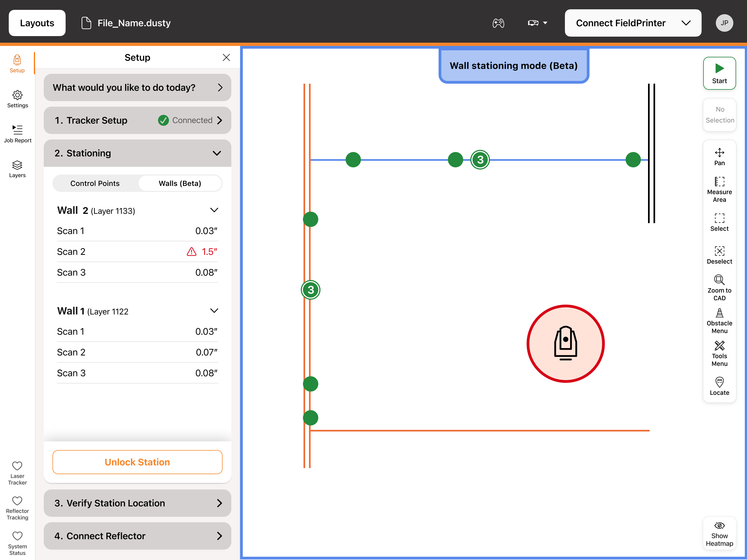The width and height of the screenshot is (747, 560).
Task: Expand 4. Connect Reflector section
Action: click(138, 536)
